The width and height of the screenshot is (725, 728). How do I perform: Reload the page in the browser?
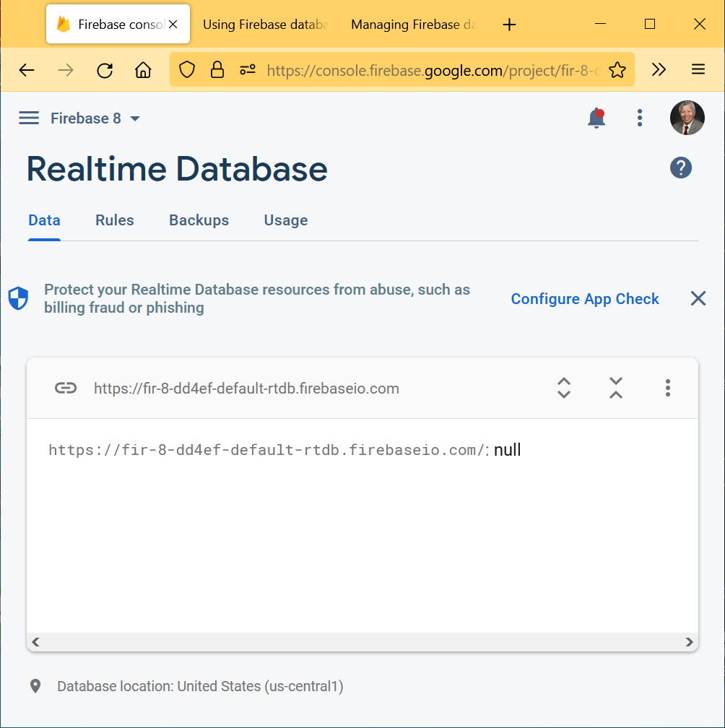tap(105, 70)
